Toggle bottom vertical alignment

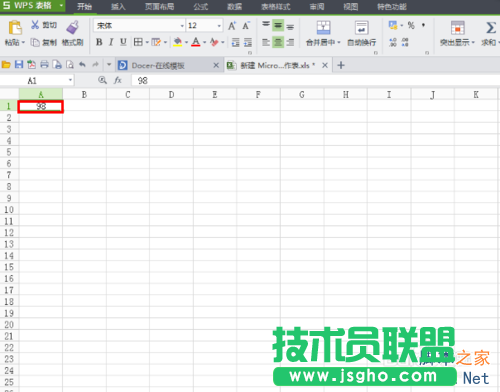coord(290,26)
